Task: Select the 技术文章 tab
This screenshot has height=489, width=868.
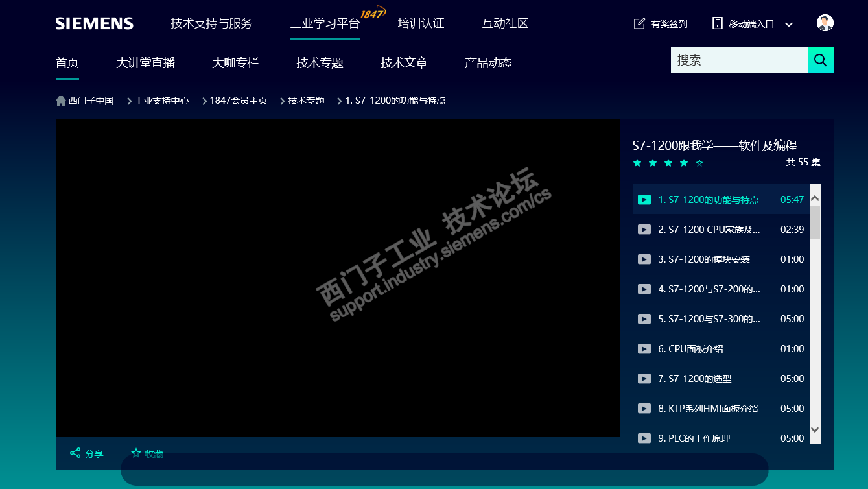Action: click(x=405, y=63)
